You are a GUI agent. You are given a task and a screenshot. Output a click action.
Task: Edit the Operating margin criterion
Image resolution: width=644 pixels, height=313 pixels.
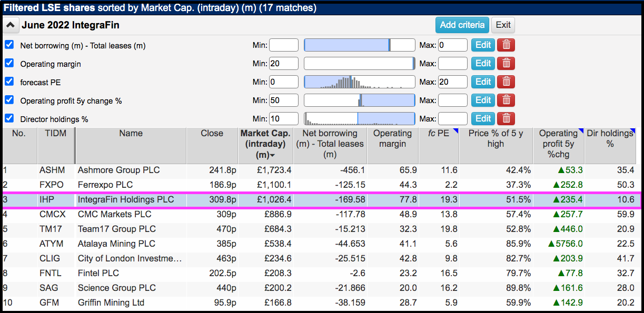point(483,63)
